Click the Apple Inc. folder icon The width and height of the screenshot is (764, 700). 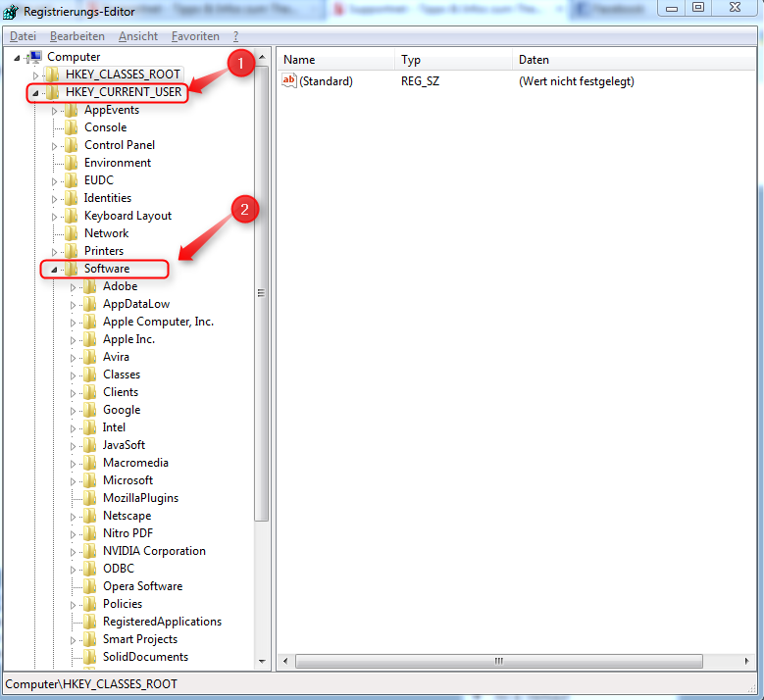[89, 339]
